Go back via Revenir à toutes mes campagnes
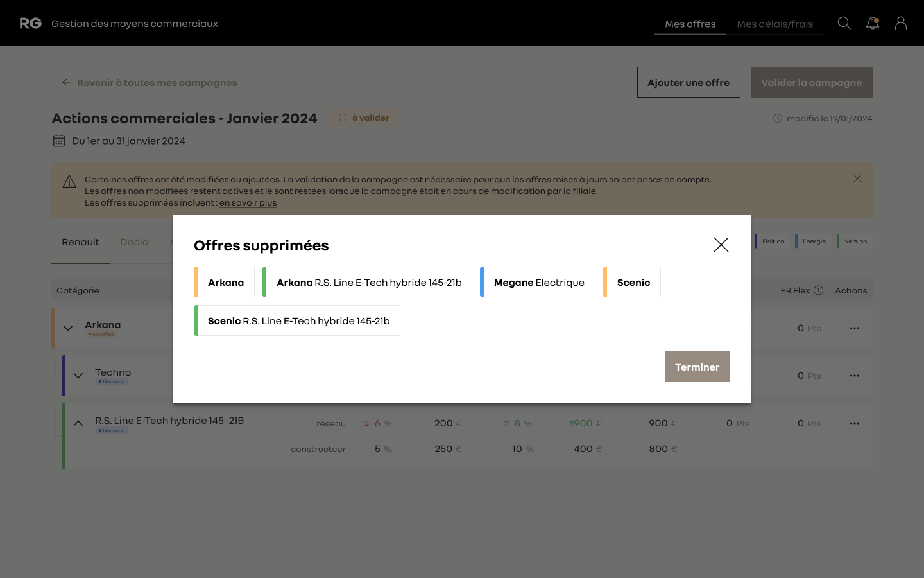This screenshot has height=578, width=924. [x=150, y=82]
